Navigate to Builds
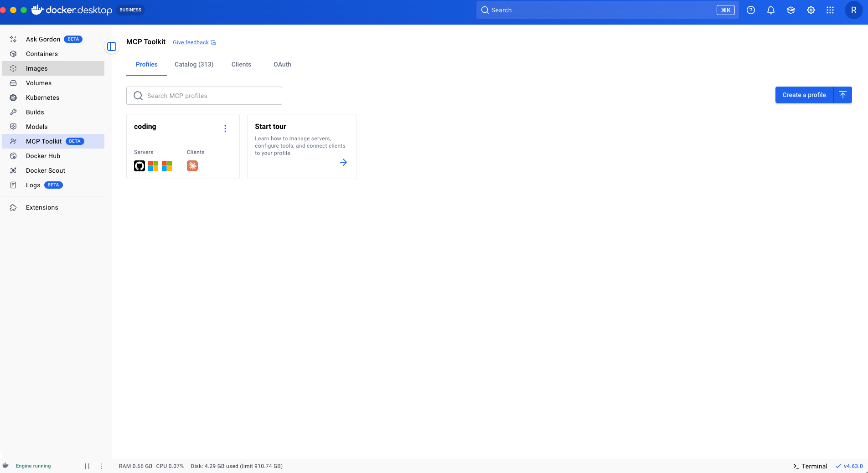Viewport: 868px width, 473px height. tap(53, 112)
